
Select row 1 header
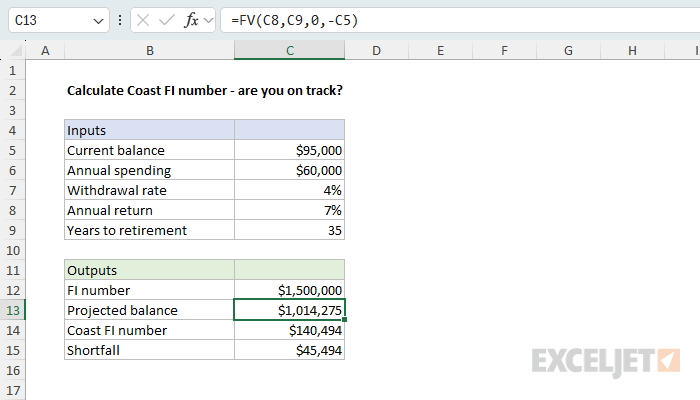coord(12,71)
